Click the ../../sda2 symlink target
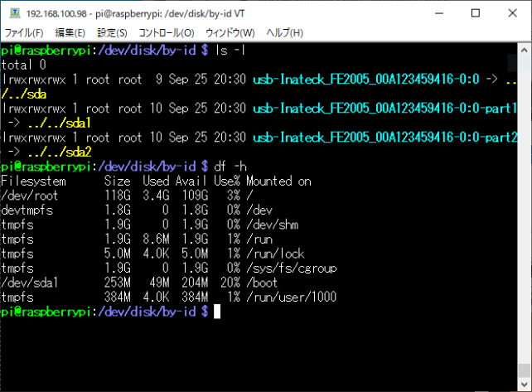Screen dimensions: 532x392 click(60, 152)
